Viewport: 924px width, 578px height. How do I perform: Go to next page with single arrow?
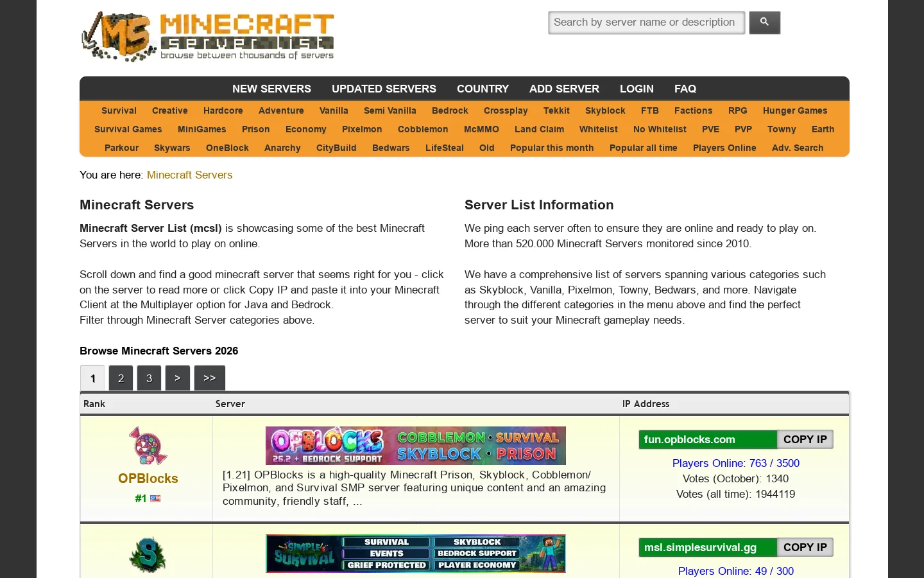pyautogui.click(x=177, y=378)
